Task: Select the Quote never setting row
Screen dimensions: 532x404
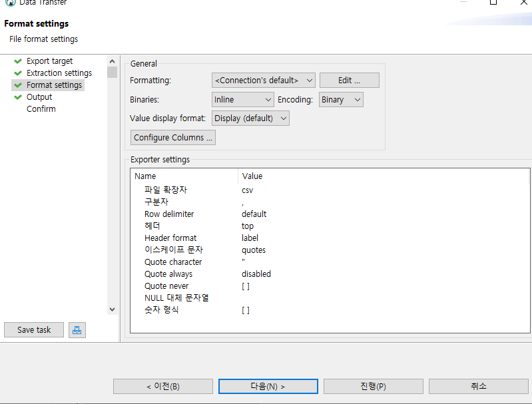Action: 330,286
